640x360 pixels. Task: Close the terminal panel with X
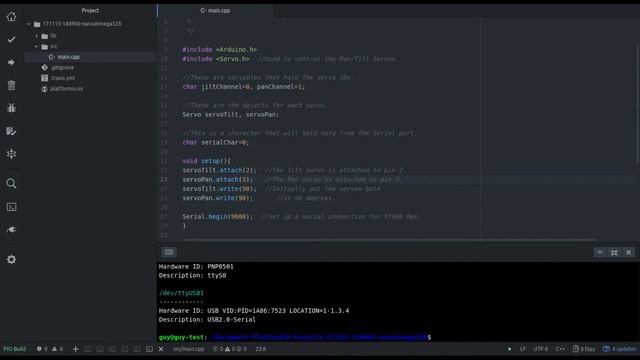(629, 252)
